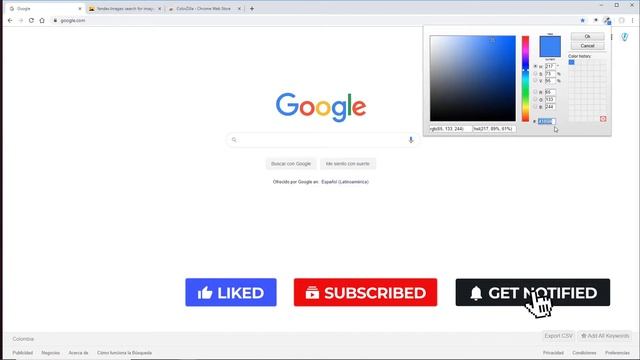Switch to the Google tab
Screen dimensions: 640x360
point(44,9)
